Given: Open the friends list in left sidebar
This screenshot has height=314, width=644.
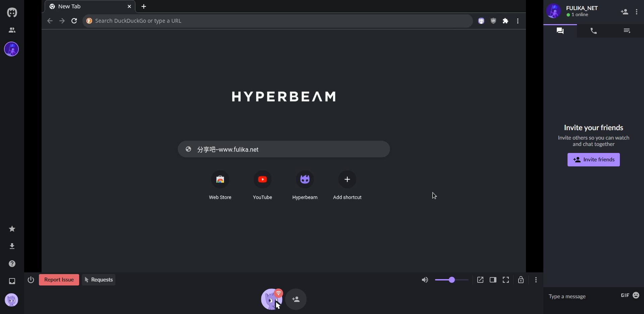Looking at the screenshot, I should pos(12,30).
